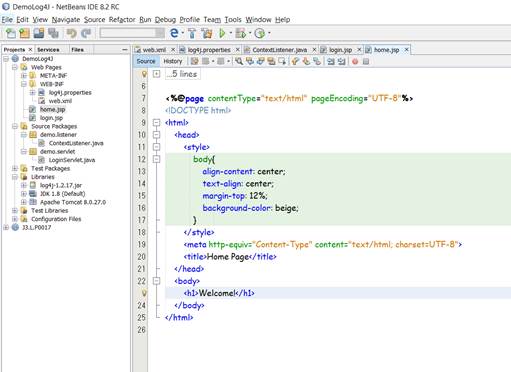Click the green Run Project icon
This screenshot has height=372, width=511.
(222, 33)
